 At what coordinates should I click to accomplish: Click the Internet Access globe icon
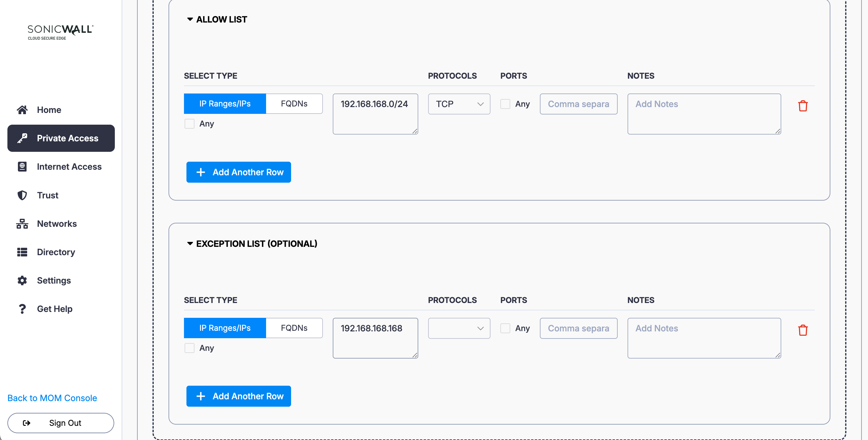coord(22,166)
